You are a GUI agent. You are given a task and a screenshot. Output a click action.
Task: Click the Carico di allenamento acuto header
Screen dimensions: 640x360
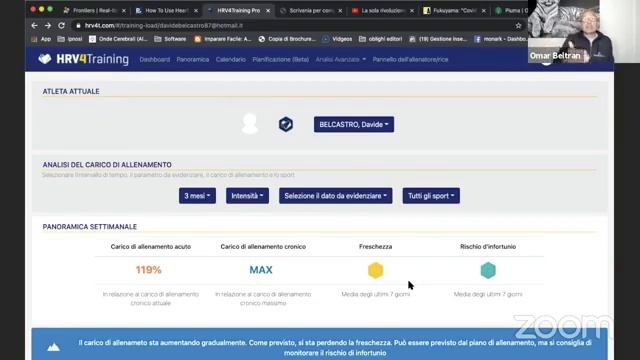coord(151,247)
